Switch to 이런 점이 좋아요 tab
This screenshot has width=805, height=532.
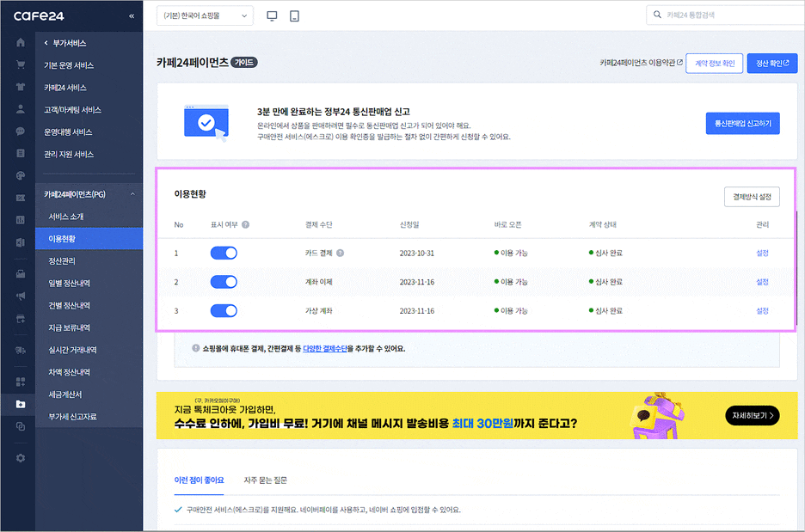[x=199, y=480]
